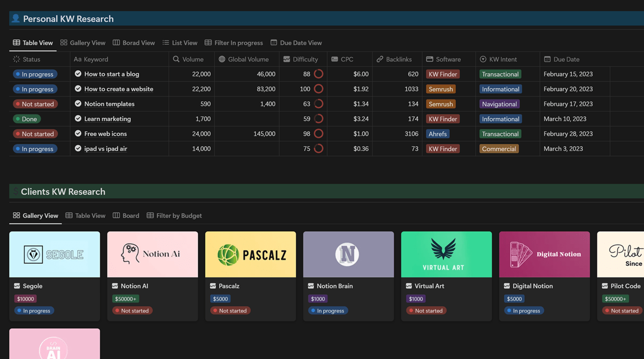Switch to Filter by Budget tab

174,215
